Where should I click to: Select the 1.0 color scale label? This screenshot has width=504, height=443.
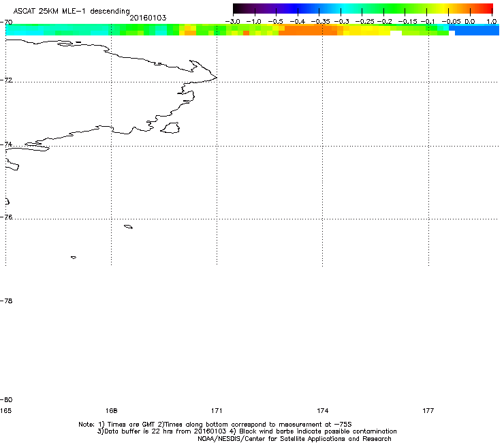(x=492, y=22)
